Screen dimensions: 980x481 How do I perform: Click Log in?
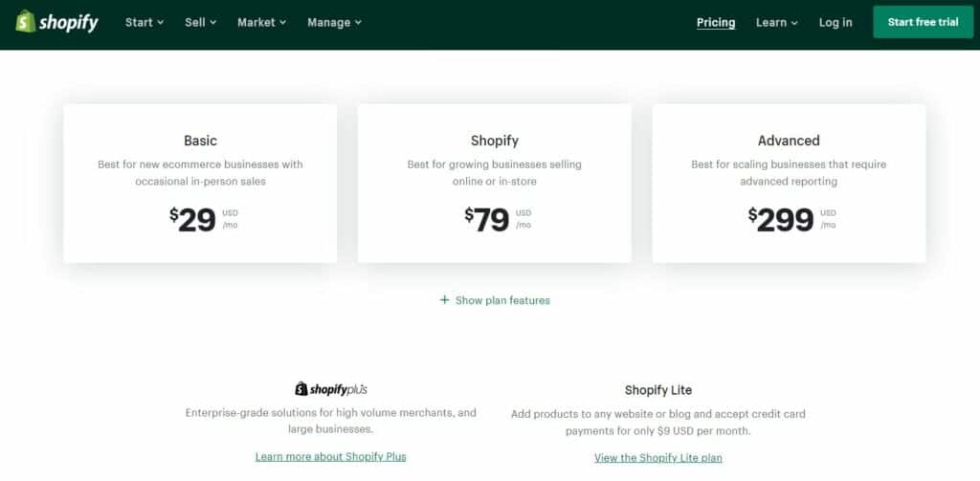(x=835, y=23)
